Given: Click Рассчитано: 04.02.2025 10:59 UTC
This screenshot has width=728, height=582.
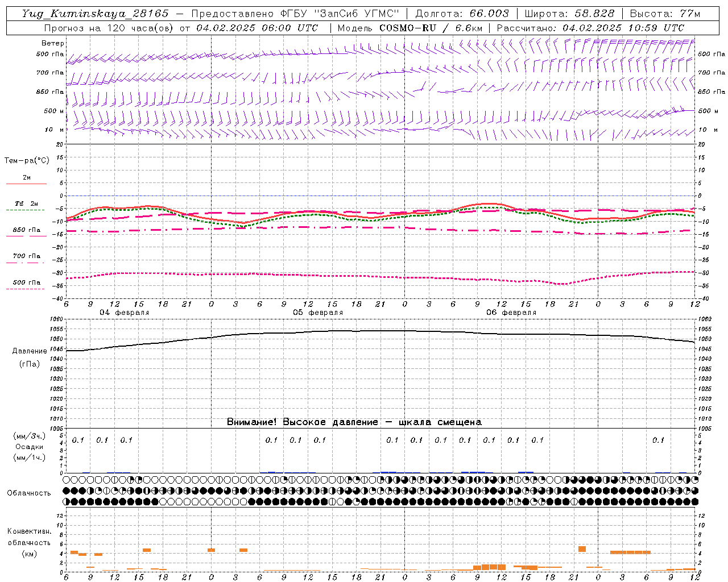Looking at the screenshot, I should pyautogui.click(x=590, y=28).
